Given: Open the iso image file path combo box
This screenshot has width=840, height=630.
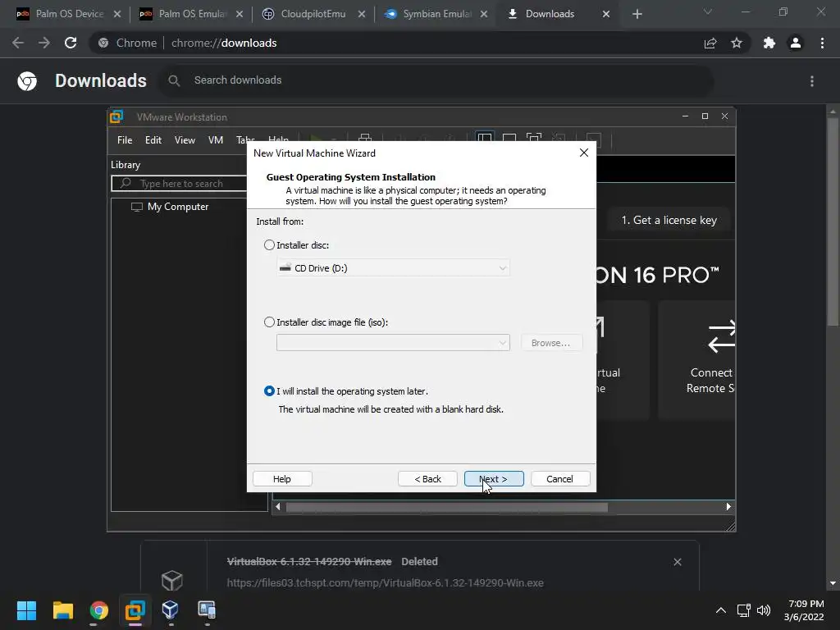Looking at the screenshot, I should 393,343.
